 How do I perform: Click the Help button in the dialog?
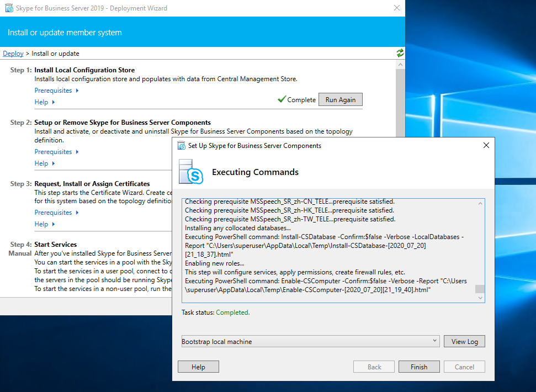click(198, 367)
